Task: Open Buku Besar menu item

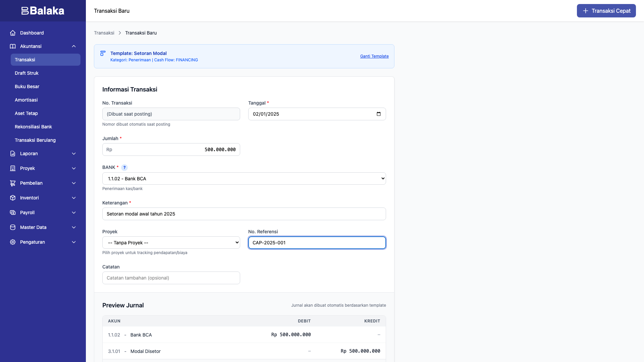Action: pyautogui.click(x=27, y=86)
